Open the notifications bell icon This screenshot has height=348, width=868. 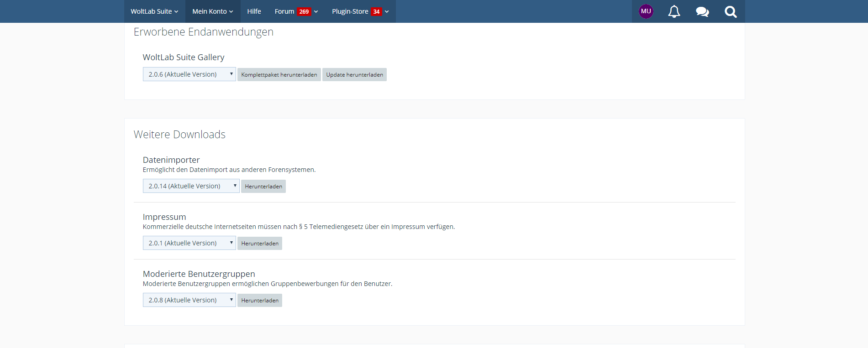[x=674, y=11]
